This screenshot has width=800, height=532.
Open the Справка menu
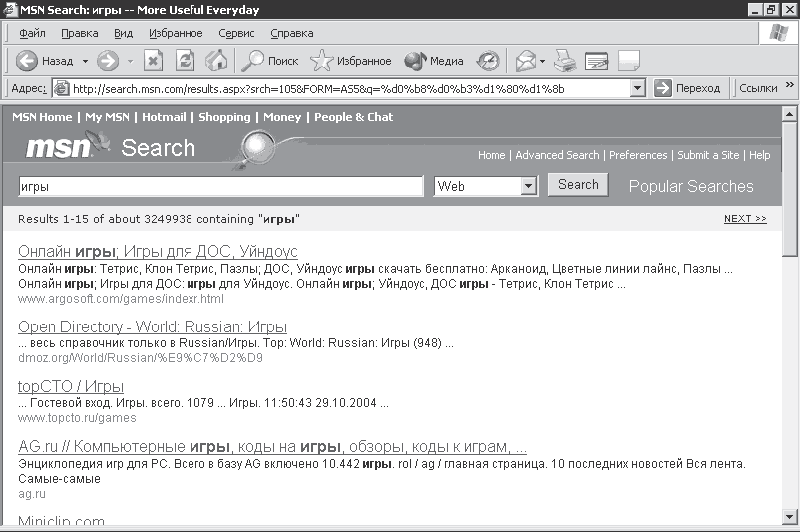[x=292, y=34]
